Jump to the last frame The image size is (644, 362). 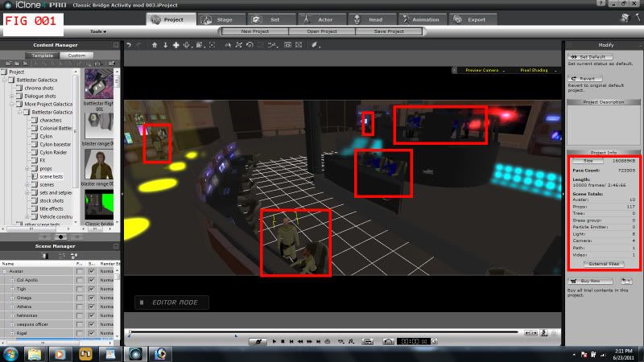[318, 341]
